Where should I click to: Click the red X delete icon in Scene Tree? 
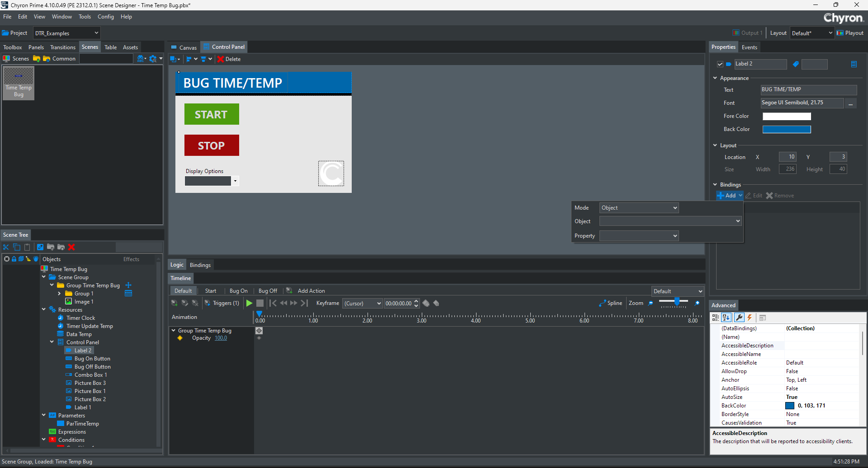(x=71, y=247)
